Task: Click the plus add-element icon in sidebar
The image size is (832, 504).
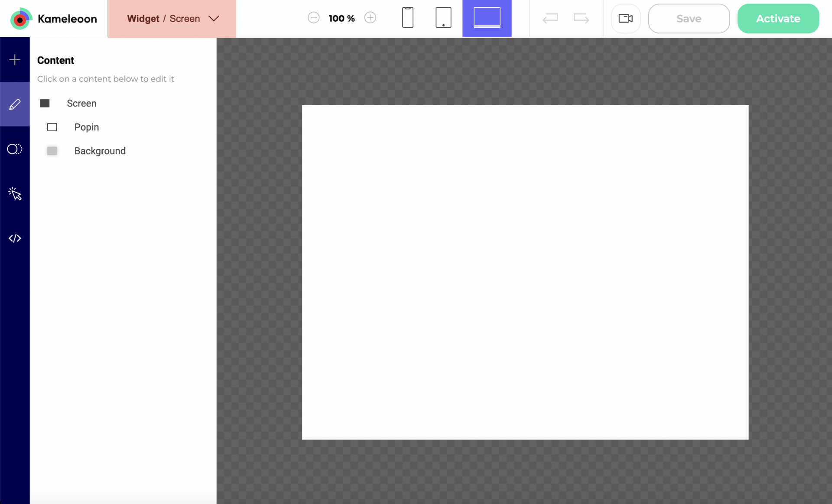Action: click(x=15, y=60)
